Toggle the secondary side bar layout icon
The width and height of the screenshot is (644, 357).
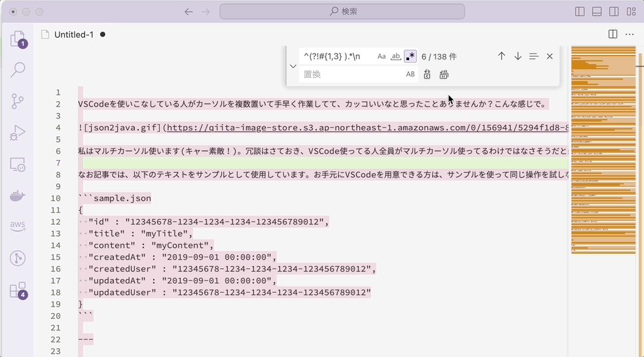point(614,12)
